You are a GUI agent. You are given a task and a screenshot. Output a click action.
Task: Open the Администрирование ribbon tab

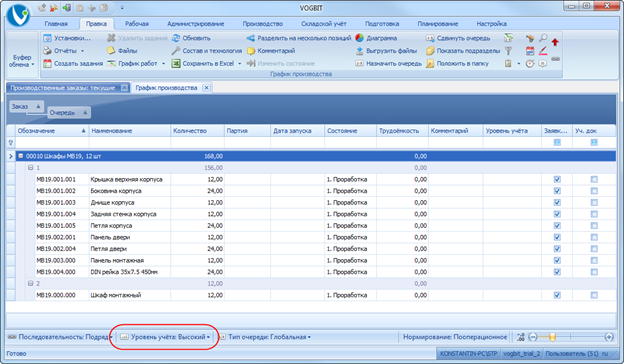pyautogui.click(x=196, y=24)
